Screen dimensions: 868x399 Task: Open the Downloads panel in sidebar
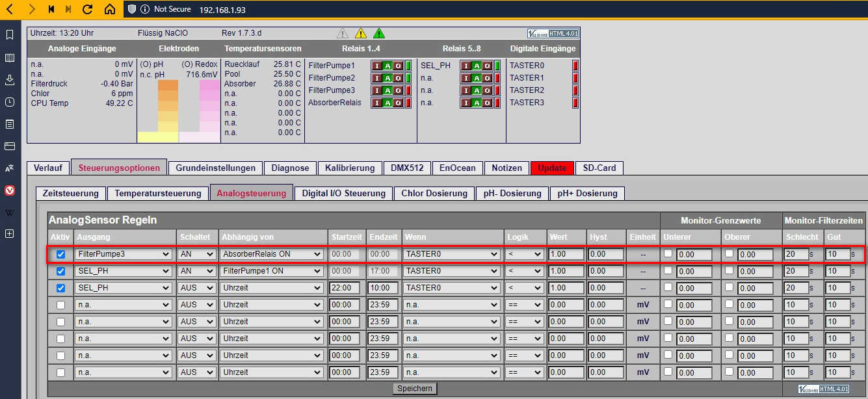(x=10, y=79)
